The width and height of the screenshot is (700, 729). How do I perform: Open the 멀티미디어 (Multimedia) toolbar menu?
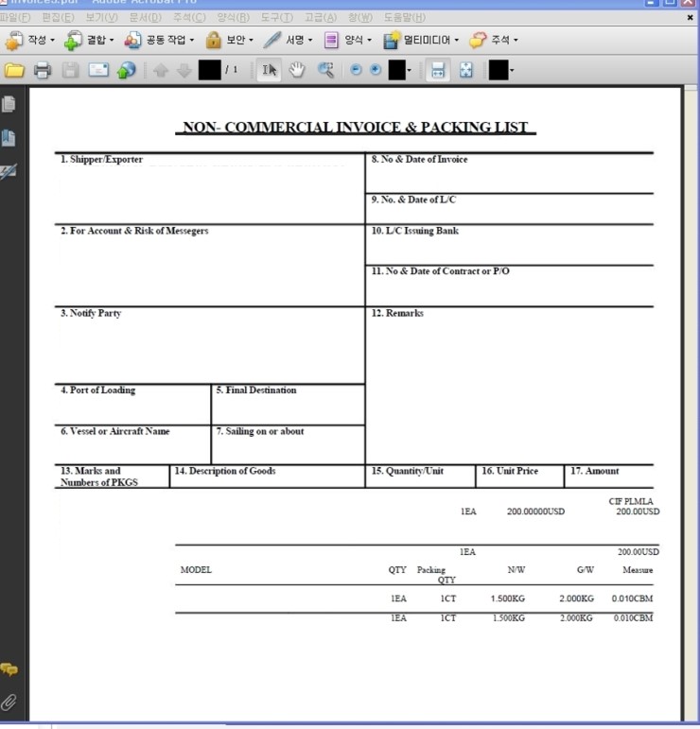click(x=420, y=40)
